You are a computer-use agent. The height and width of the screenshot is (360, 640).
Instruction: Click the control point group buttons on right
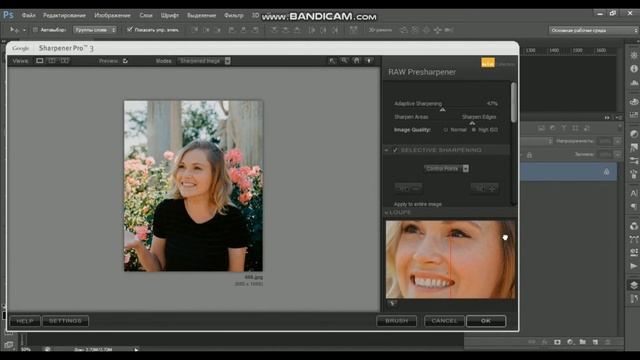484,188
